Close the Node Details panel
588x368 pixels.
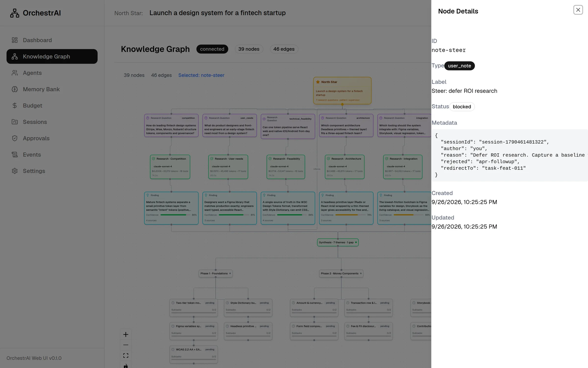coord(578,10)
